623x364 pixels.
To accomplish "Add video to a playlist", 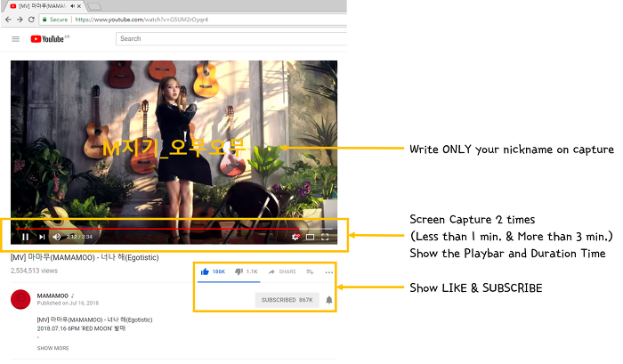I will click(311, 271).
